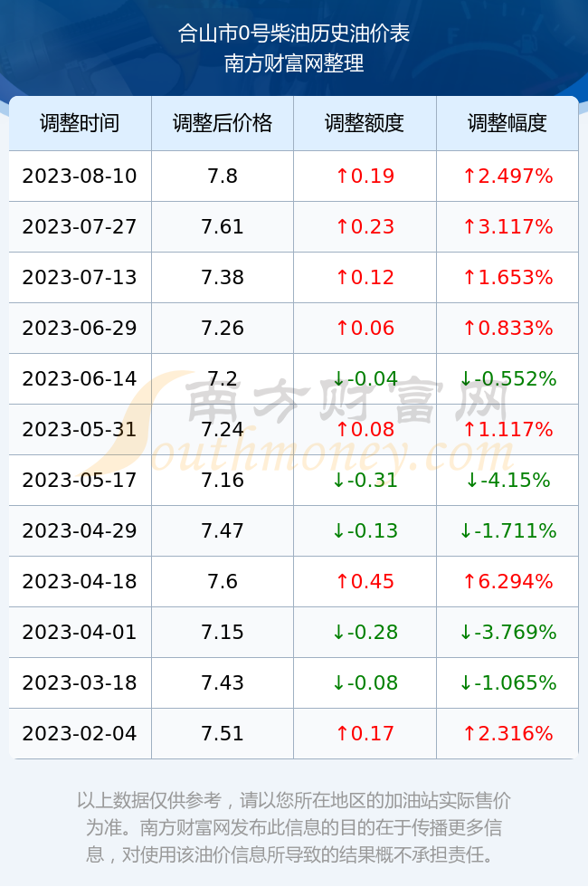Click the 调整幅度 column header
Viewport: 588px width, 887px height.
(507, 123)
